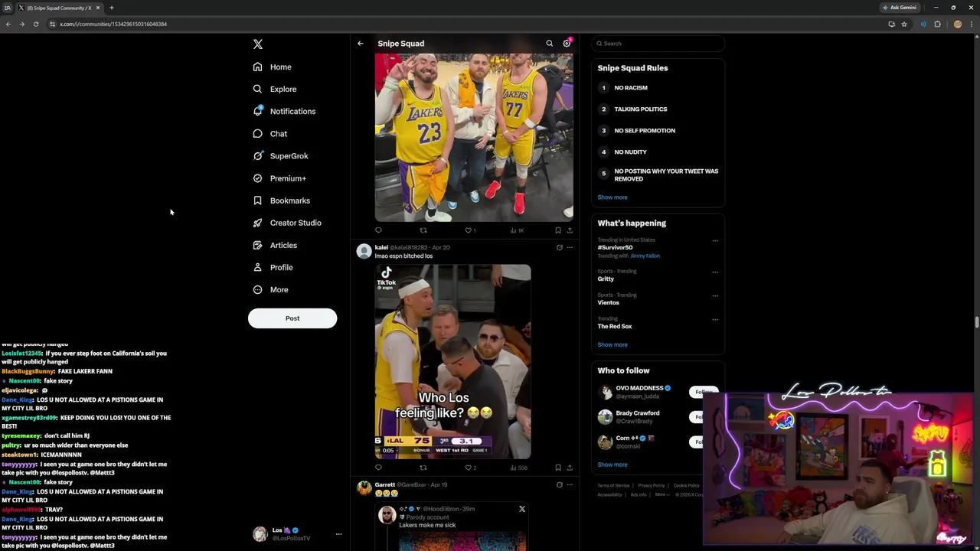Image resolution: width=980 pixels, height=551 pixels.
Task: View analytics on kalel's post
Action: point(520,467)
